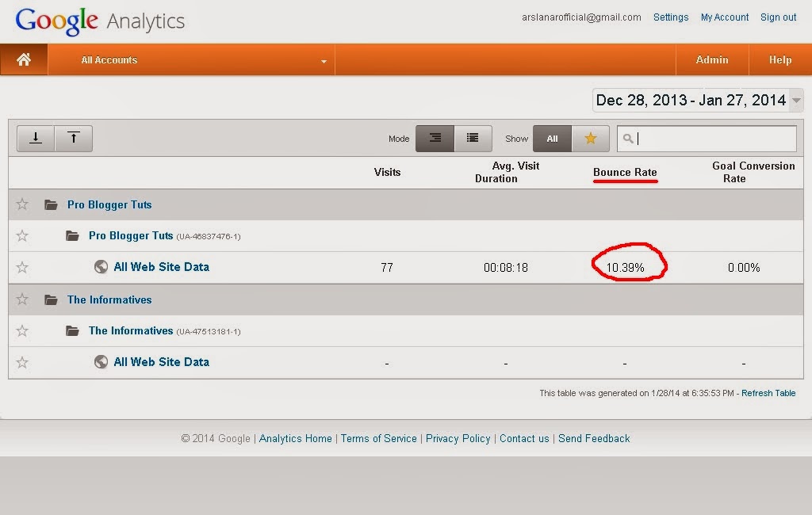The image size is (812, 515).
Task: Collapse Pro Blogger Tuts property folder icon
Action: coord(72,236)
